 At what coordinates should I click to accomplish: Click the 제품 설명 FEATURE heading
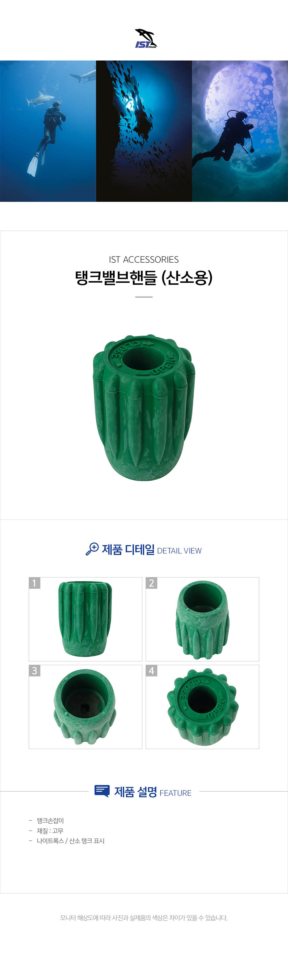click(153, 792)
